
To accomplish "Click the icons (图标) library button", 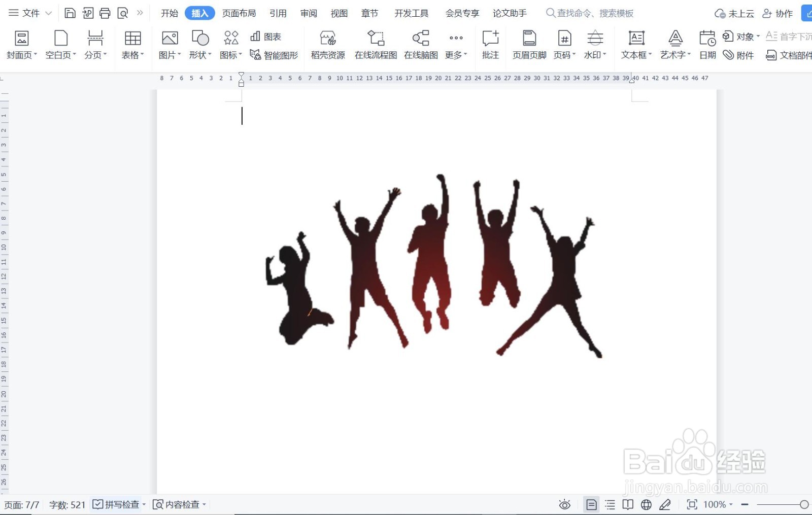I will coord(231,45).
